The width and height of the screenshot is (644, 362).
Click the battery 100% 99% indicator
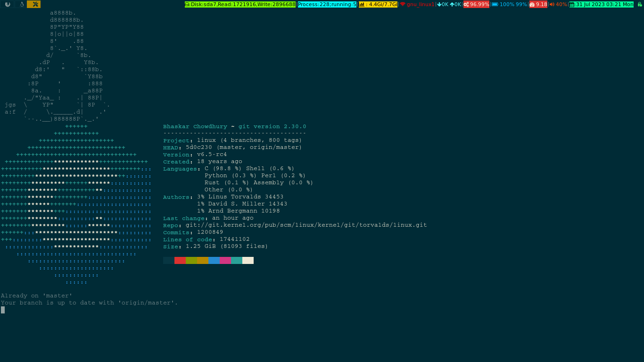(x=509, y=4)
